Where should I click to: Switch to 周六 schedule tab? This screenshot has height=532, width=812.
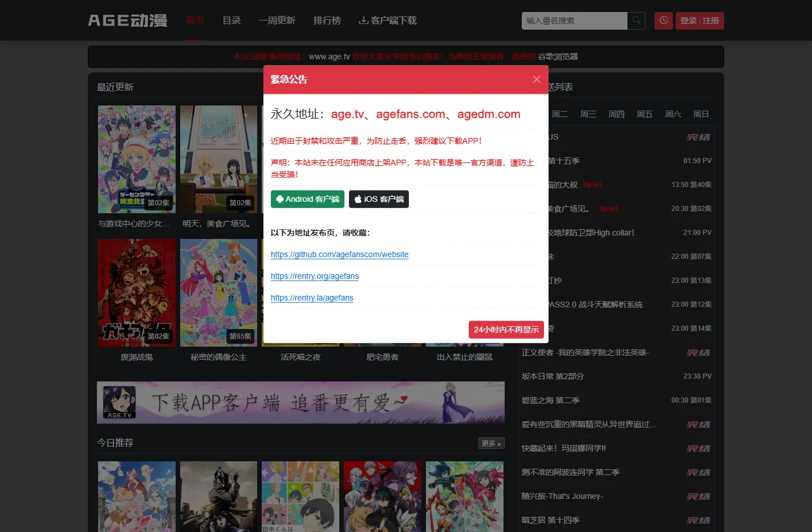(x=673, y=114)
